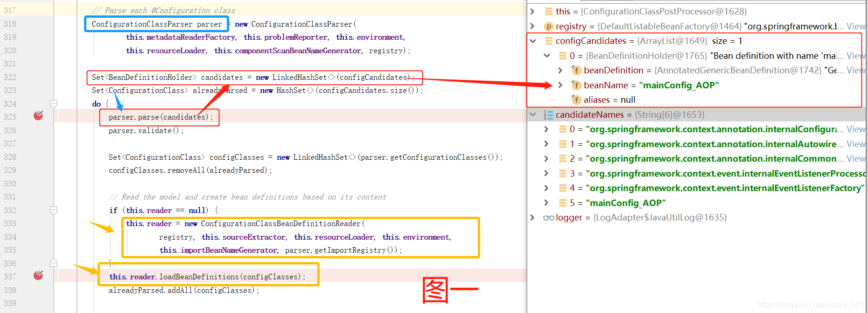
Task: Expand the beanDefinition field node
Action: [x=560, y=70]
